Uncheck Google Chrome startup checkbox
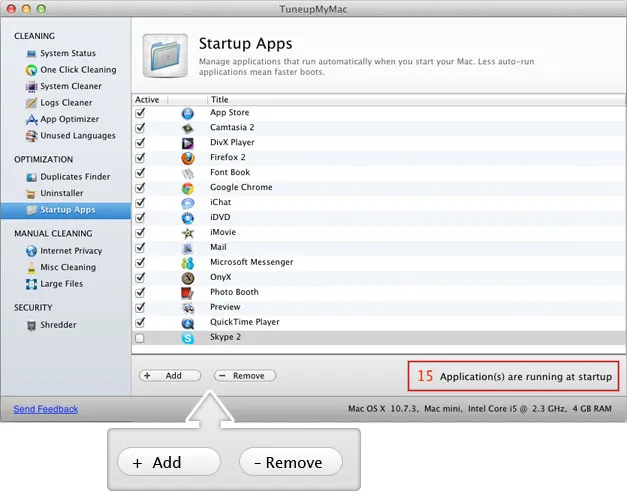 coord(140,188)
